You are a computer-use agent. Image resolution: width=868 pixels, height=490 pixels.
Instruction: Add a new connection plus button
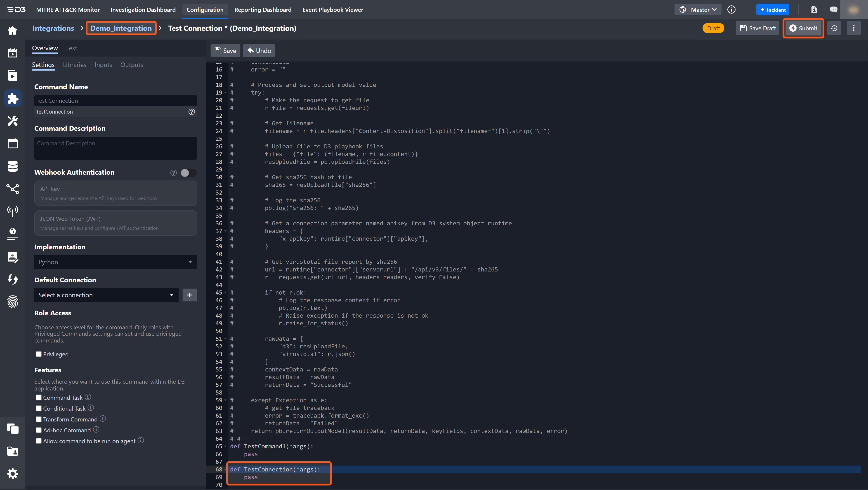pyautogui.click(x=189, y=295)
